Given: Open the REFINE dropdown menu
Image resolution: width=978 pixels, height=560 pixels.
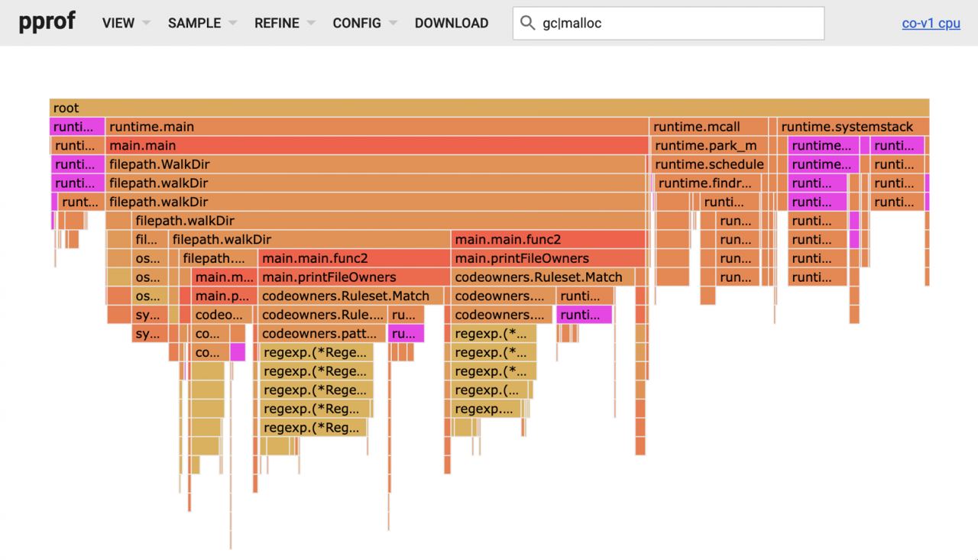Looking at the screenshot, I should [x=285, y=23].
